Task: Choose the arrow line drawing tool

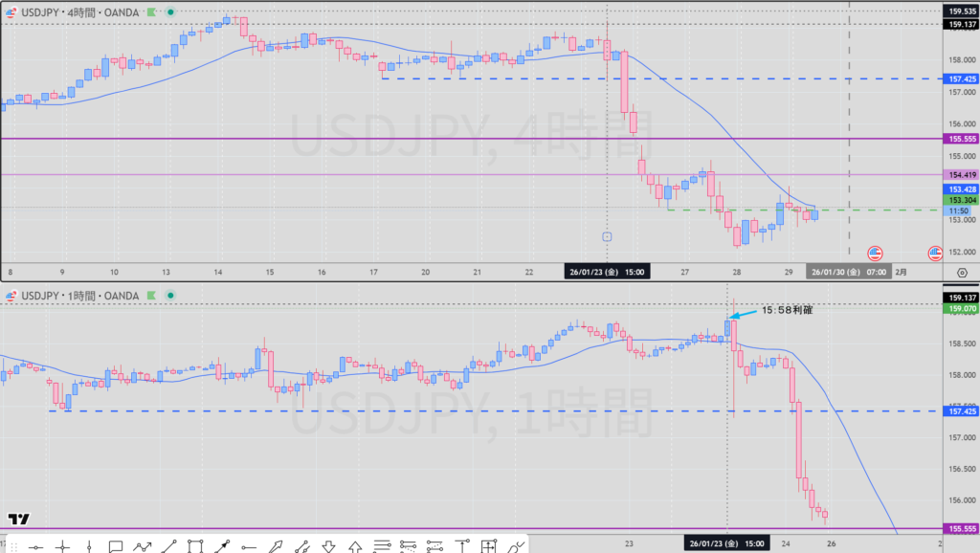Action: point(222,546)
